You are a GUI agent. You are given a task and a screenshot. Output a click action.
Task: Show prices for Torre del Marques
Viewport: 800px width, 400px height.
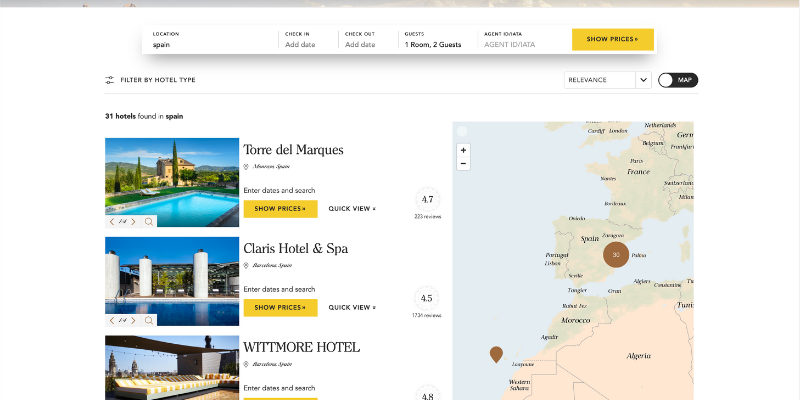pos(280,209)
